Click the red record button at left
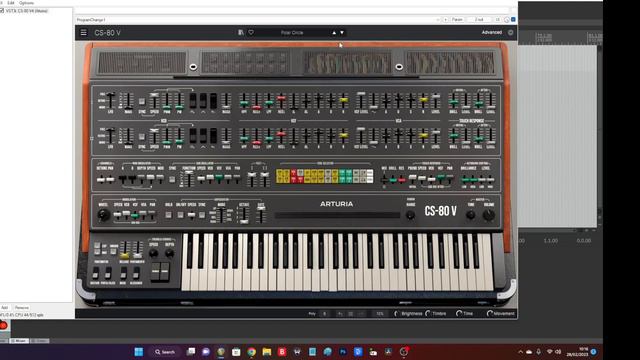Image resolution: width=640 pixels, height=360 pixels. tap(3, 325)
